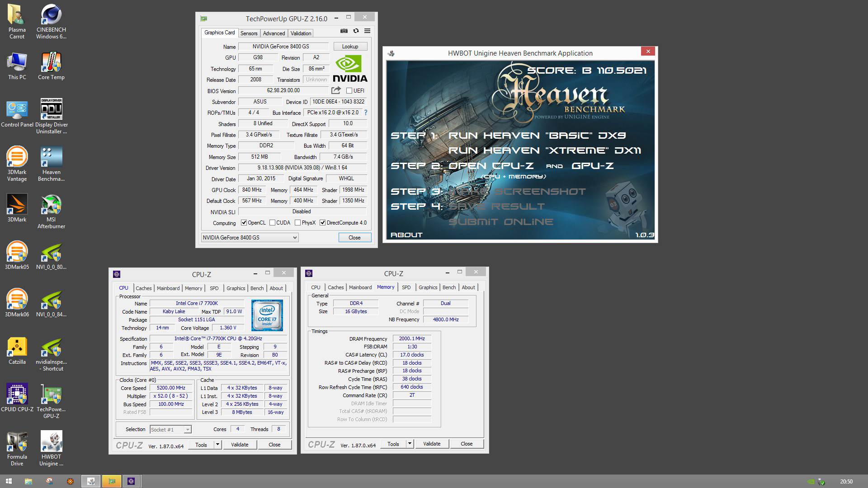Image resolution: width=868 pixels, height=488 pixels.
Task: Click Tools button in right CPU-Z window
Action: pos(393,444)
